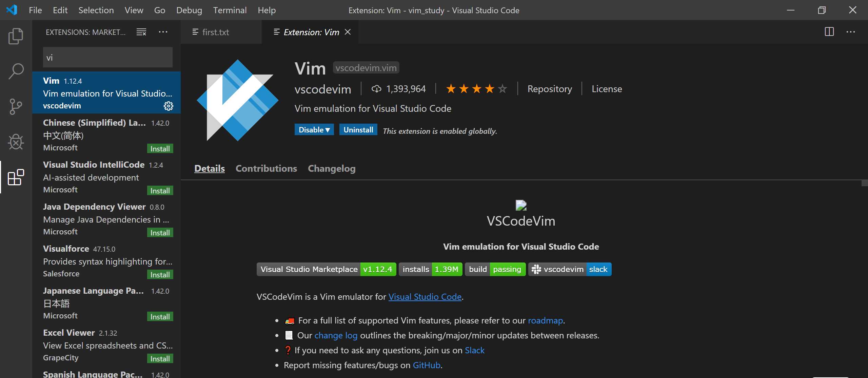The height and width of the screenshot is (378, 868).
Task: Open the License link
Action: (607, 89)
